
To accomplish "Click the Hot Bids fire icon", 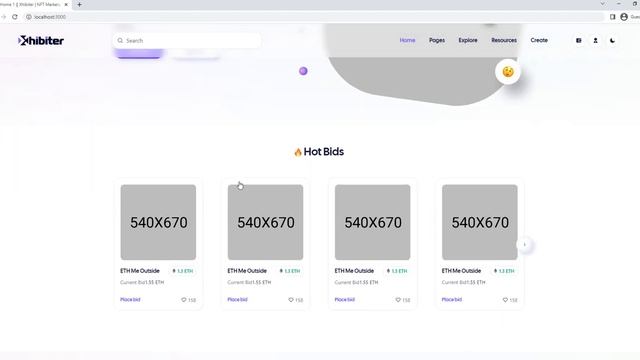I will pyautogui.click(x=298, y=152).
